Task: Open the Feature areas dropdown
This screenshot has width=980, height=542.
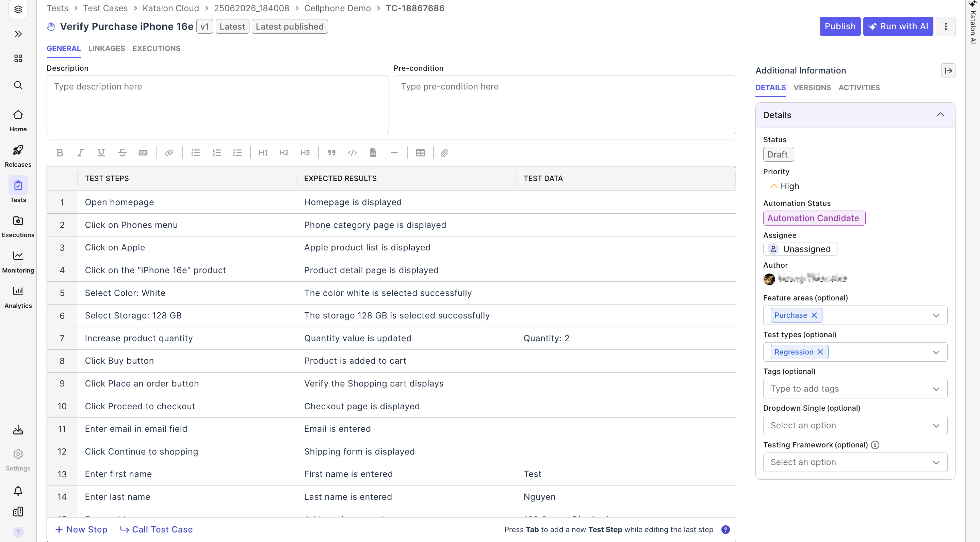Action: coord(936,316)
